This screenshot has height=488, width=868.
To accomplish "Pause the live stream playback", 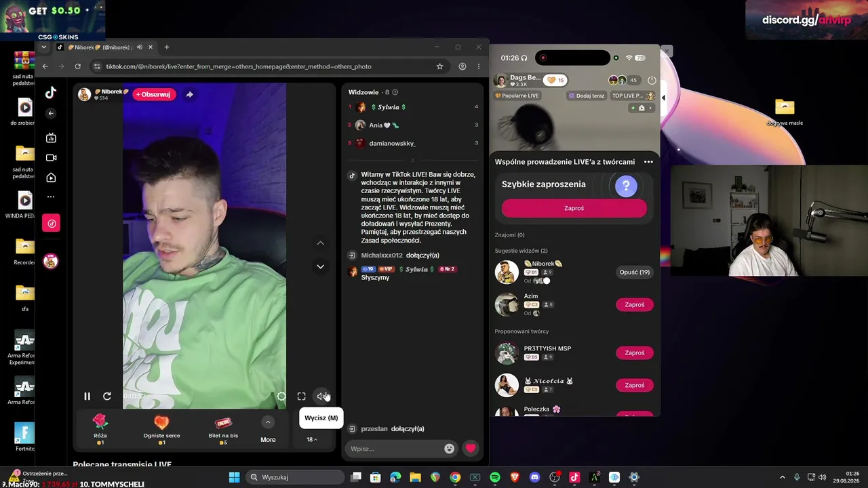I will (87, 396).
